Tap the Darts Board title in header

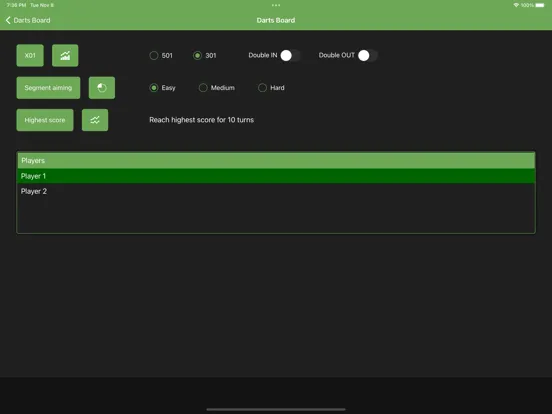pyautogui.click(x=276, y=20)
